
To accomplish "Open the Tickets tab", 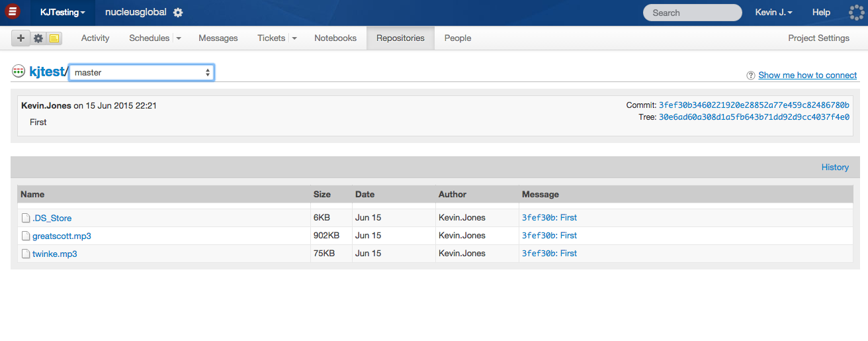I will click(271, 38).
